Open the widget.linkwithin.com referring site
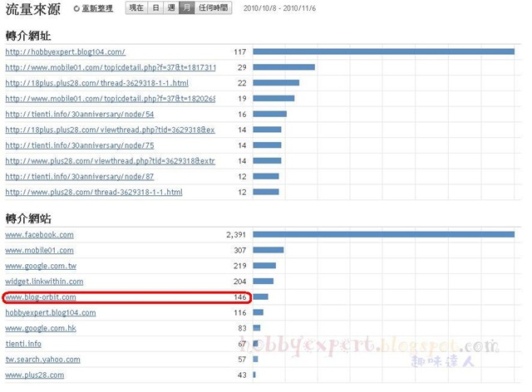Screen dimensions: 532x392 pos(44,282)
